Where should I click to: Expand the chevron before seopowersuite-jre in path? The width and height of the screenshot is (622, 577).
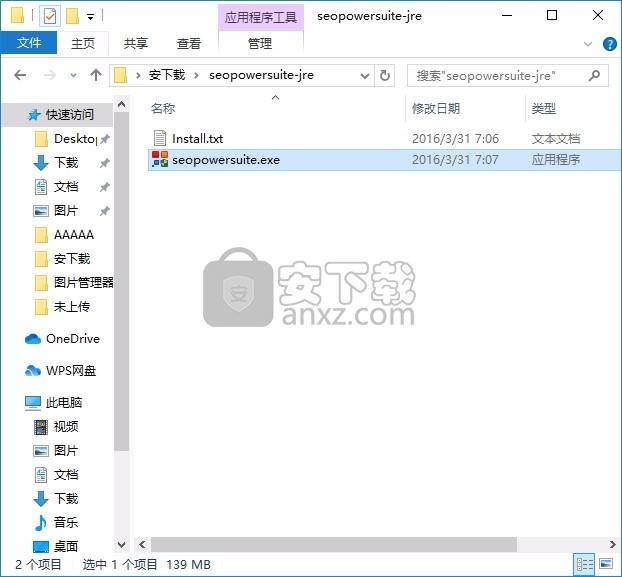[196, 75]
